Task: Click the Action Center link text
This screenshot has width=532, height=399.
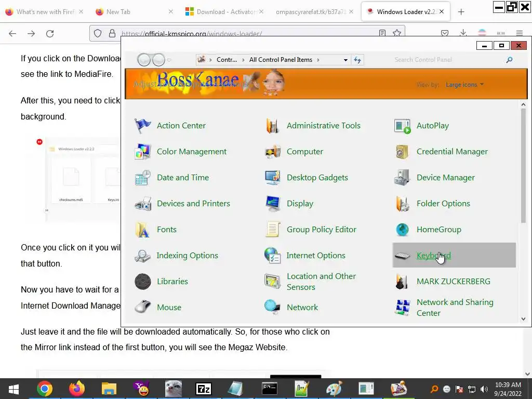Action: tap(181, 126)
